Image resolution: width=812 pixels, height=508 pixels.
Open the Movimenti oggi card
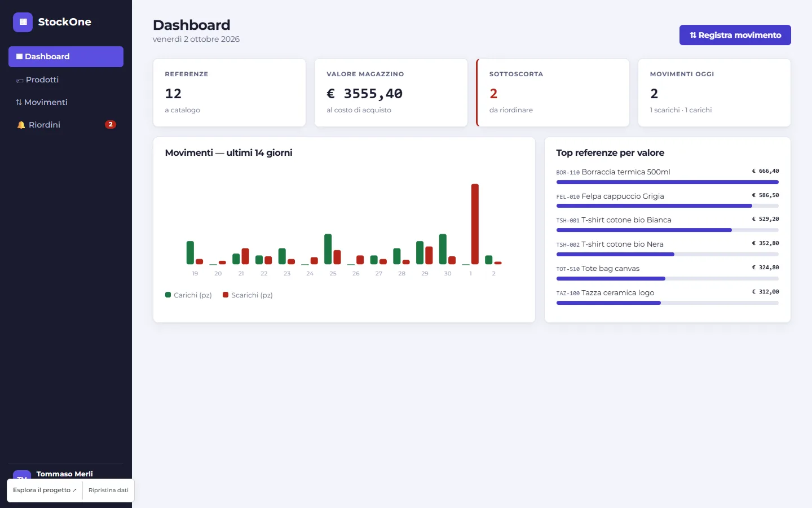point(714,93)
